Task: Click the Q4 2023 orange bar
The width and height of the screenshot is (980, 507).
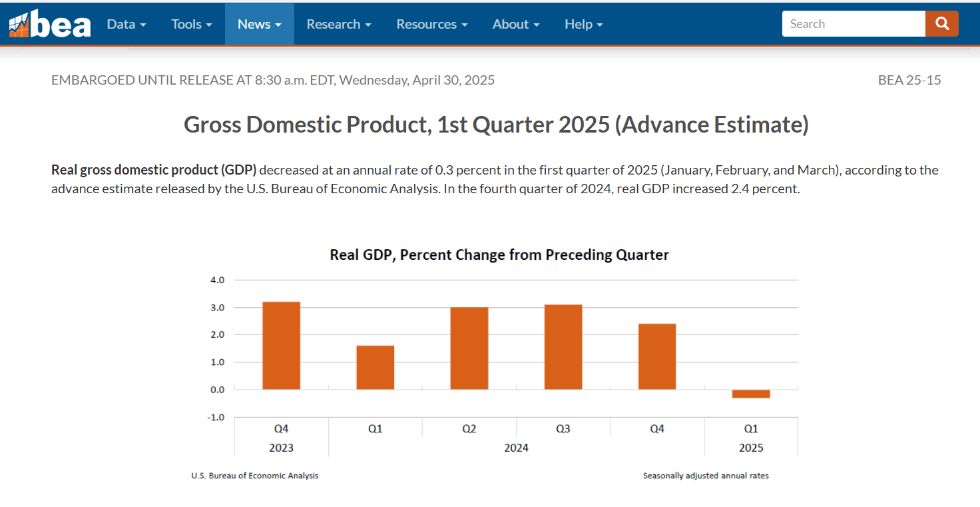Action: pos(281,345)
